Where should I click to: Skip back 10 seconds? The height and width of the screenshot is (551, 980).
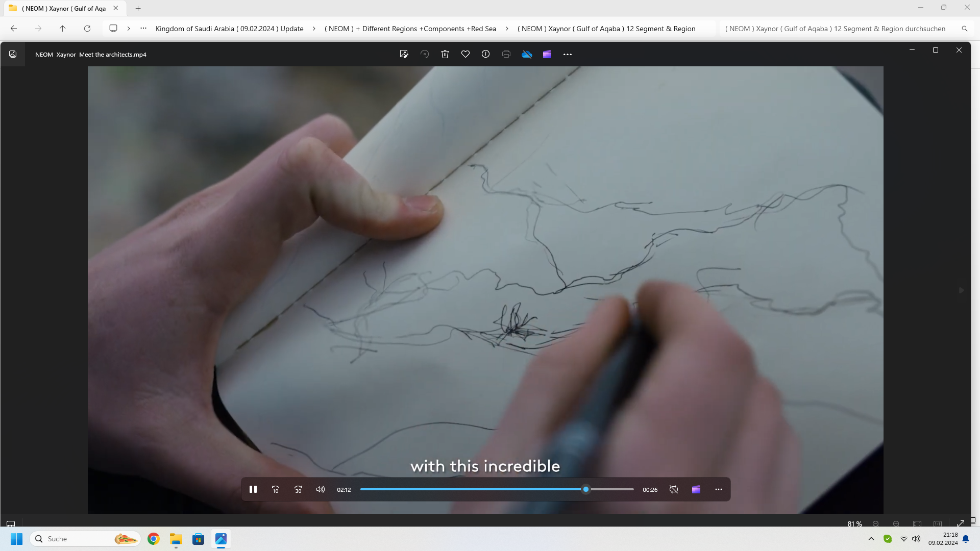click(x=276, y=489)
